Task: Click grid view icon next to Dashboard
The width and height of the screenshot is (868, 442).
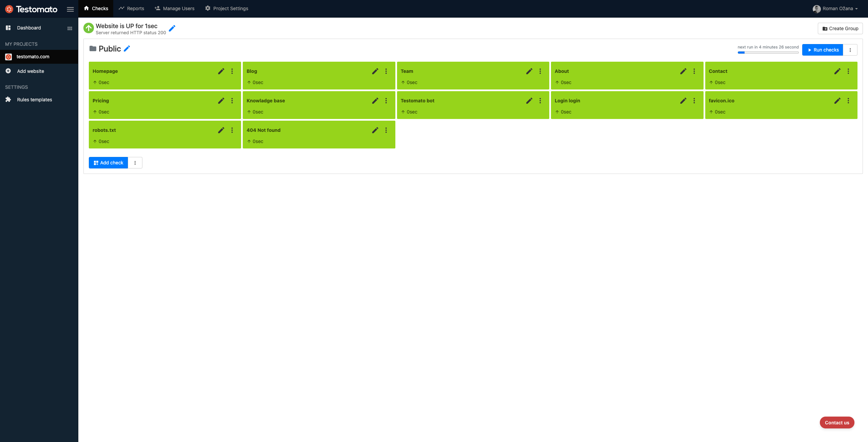Action: pyautogui.click(x=70, y=28)
